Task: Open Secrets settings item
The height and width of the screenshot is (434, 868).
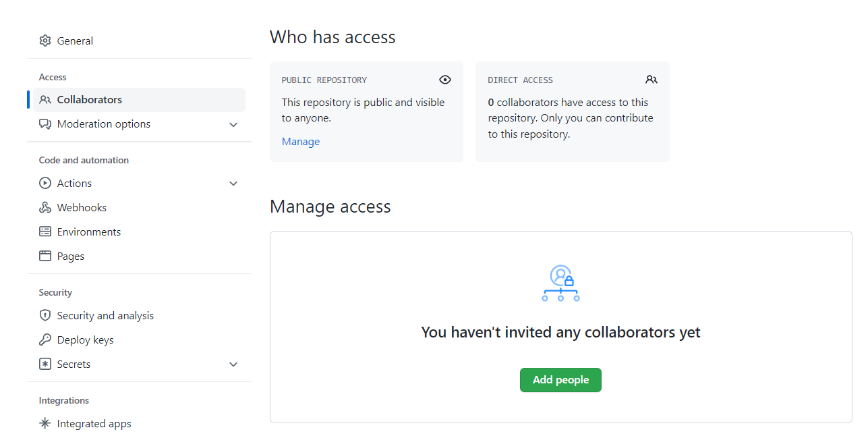Action: point(139,364)
